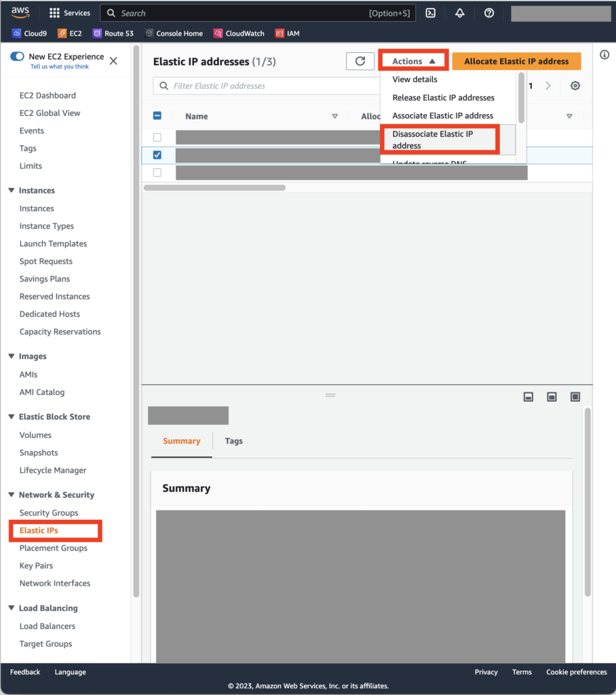Screen dimensions: 616x695
Task: Open the Services grid menu
Action: click(70, 13)
